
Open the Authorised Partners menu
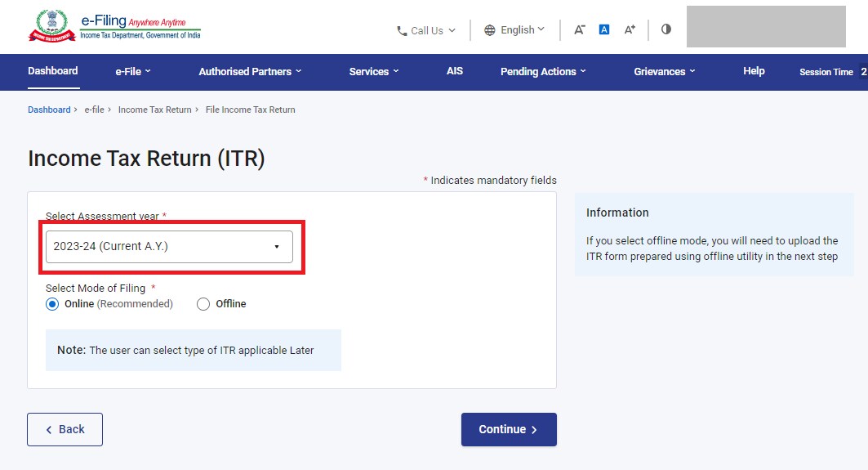(x=250, y=72)
